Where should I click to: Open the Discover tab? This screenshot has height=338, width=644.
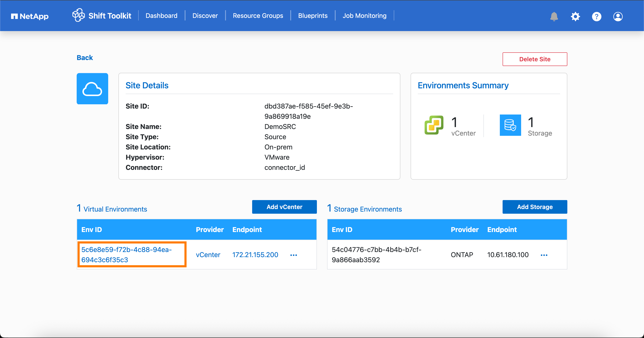[x=205, y=16]
